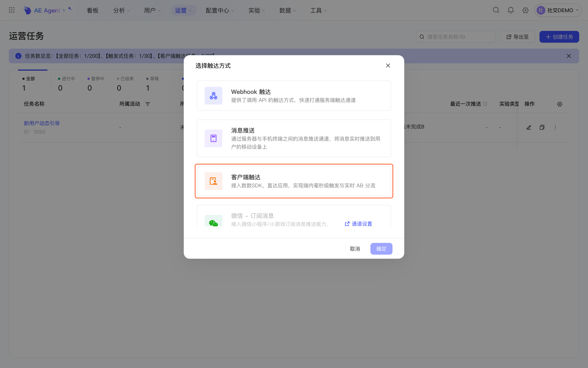Open the settings gear in top bar
588x368 pixels.
[525, 10]
